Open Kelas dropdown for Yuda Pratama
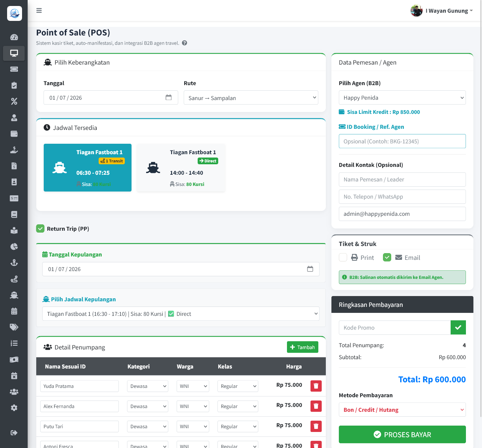482x448 pixels. tap(238, 386)
